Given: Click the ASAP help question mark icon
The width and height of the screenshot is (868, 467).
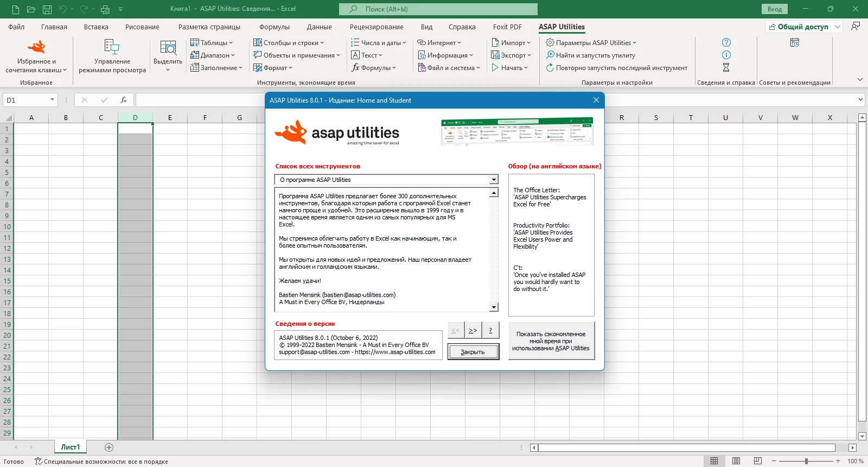Looking at the screenshot, I should click(726, 42).
